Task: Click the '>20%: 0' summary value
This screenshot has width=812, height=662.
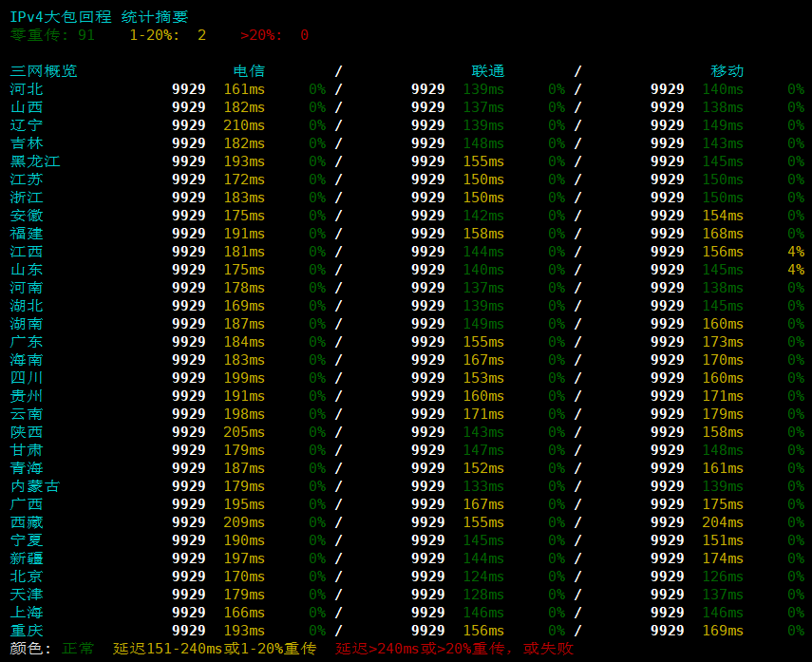Action: 274,35
